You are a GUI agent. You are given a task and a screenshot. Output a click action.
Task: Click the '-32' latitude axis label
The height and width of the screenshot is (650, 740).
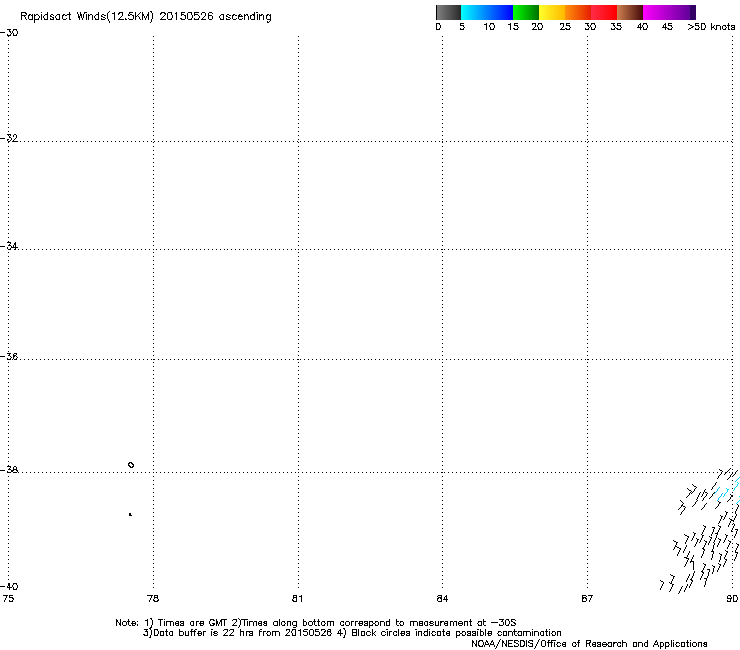click(x=9, y=138)
